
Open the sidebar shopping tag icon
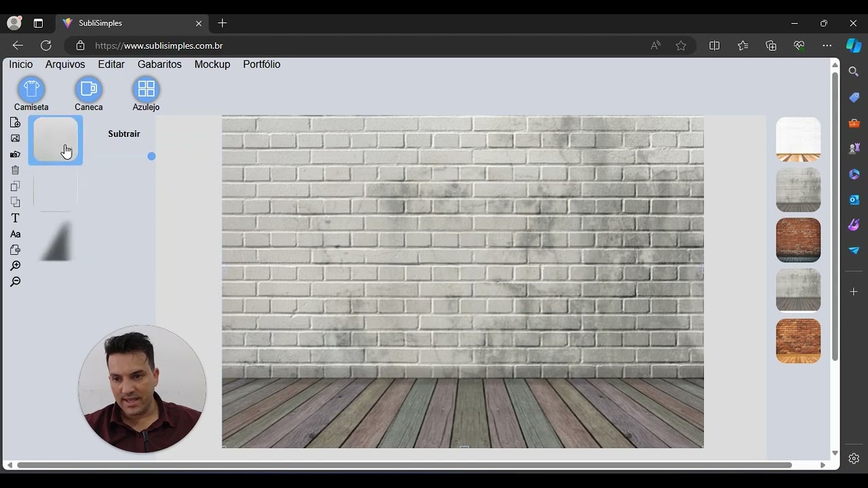tap(854, 98)
